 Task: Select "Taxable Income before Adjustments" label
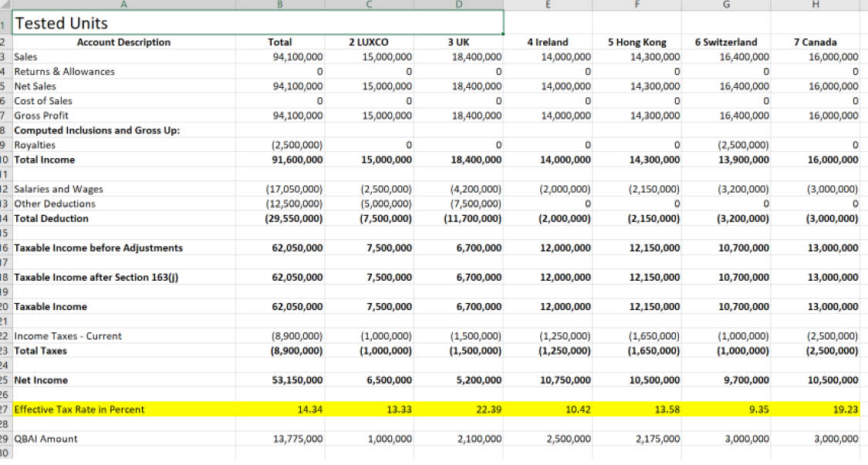coord(123,248)
